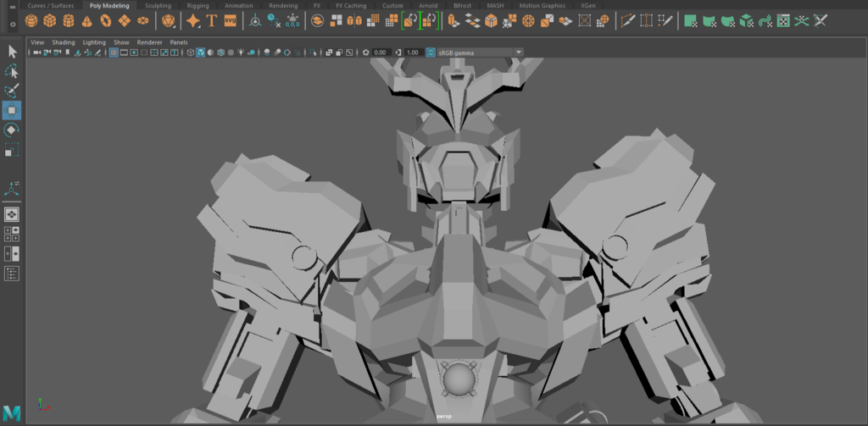Show the Outliner panel layout button

(12, 273)
